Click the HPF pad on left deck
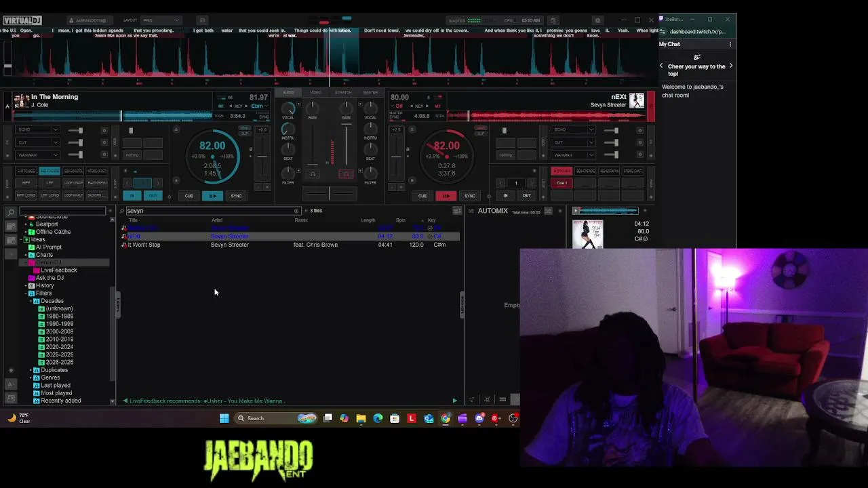 pyautogui.click(x=26, y=183)
